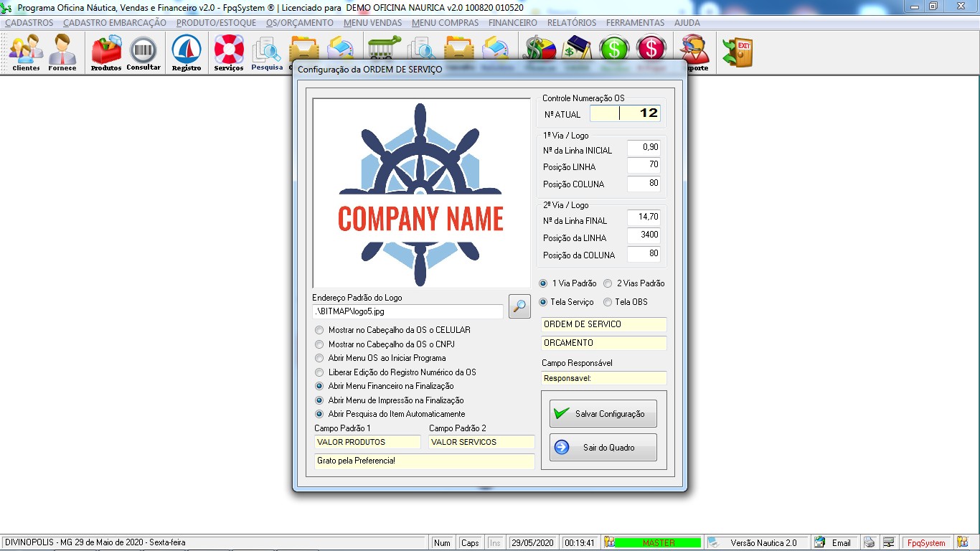Click Versão Nautica 2.0 in status bar
The image size is (980, 551).
763,543
